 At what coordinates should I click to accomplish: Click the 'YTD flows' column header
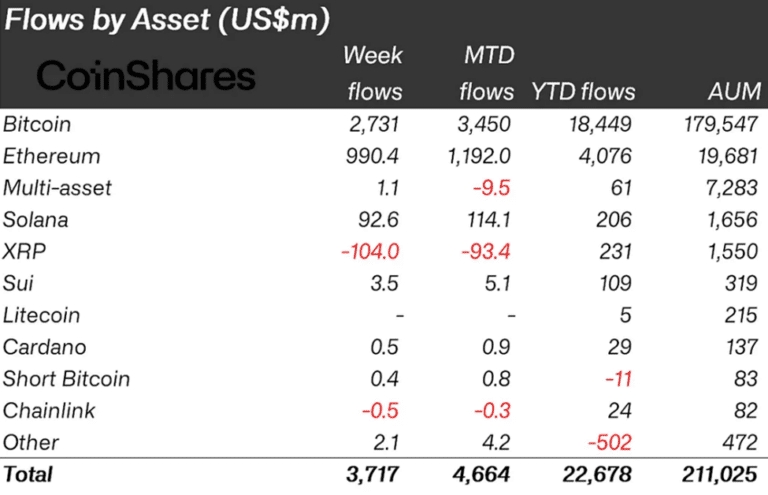click(x=585, y=92)
